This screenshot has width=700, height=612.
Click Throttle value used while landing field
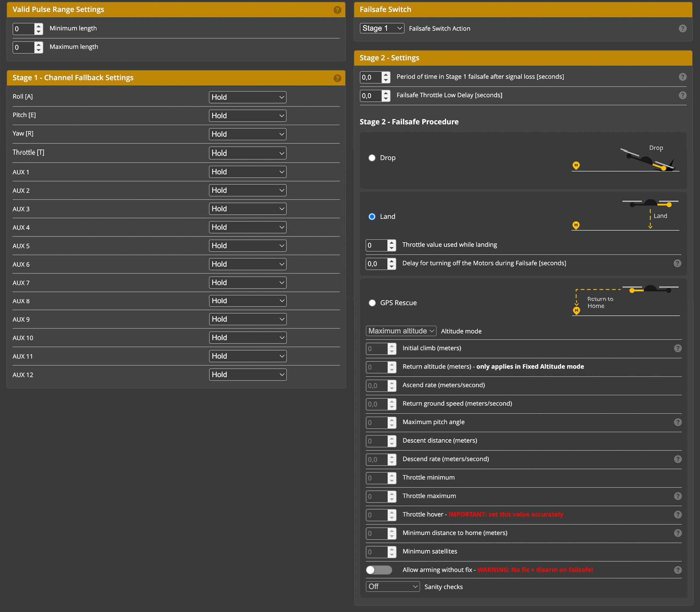(x=376, y=245)
